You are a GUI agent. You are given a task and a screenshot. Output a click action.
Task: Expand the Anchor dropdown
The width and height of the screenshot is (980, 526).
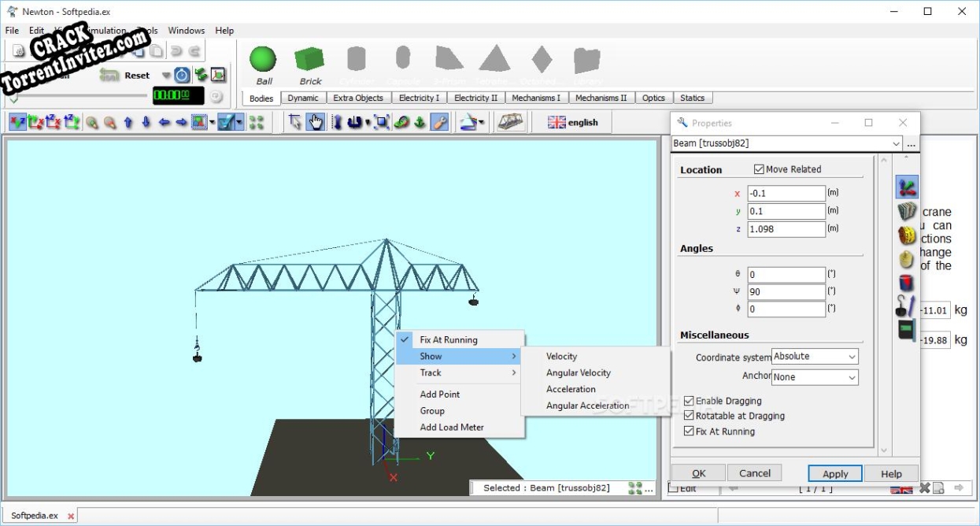tap(815, 377)
